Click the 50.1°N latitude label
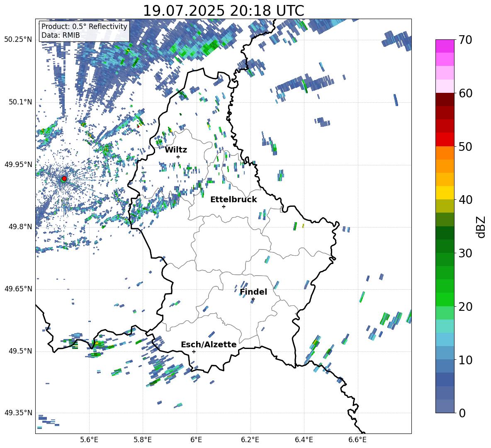491x448 pixels. point(20,102)
